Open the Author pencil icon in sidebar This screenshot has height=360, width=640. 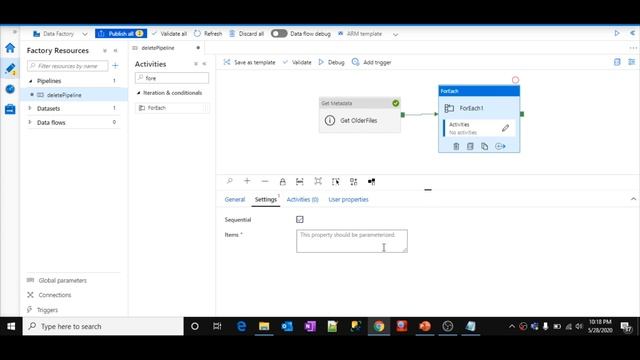(x=10, y=68)
